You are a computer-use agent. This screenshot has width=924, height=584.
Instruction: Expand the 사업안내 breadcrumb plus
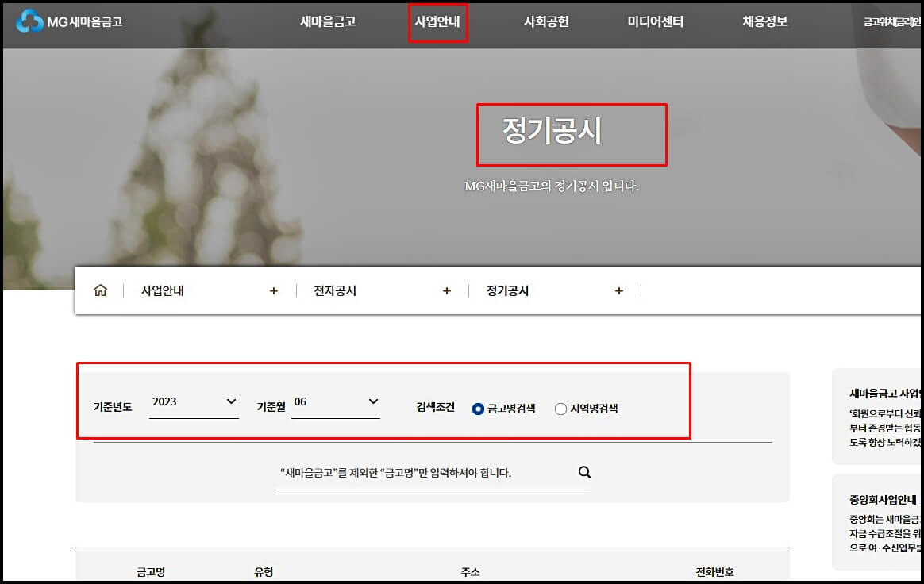pyautogui.click(x=273, y=291)
